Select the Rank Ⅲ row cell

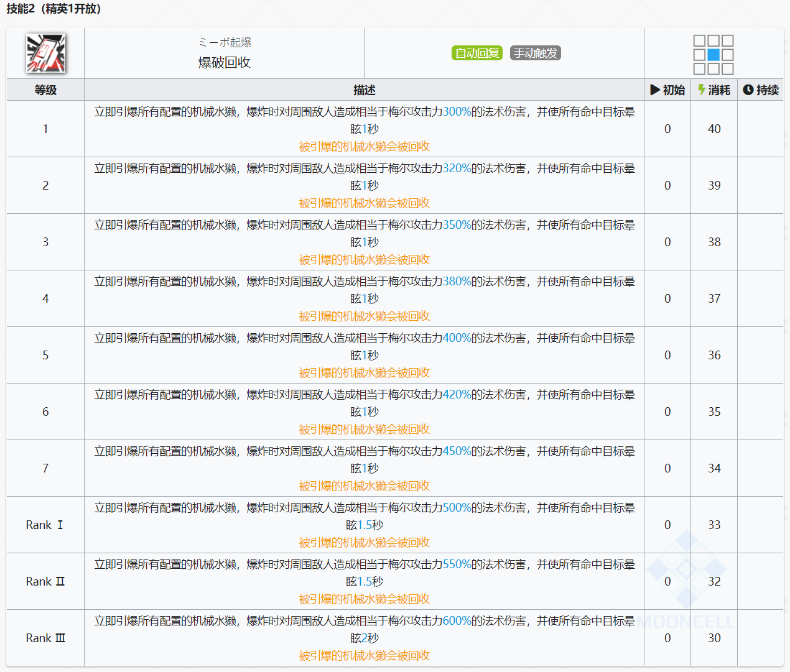[x=45, y=638]
